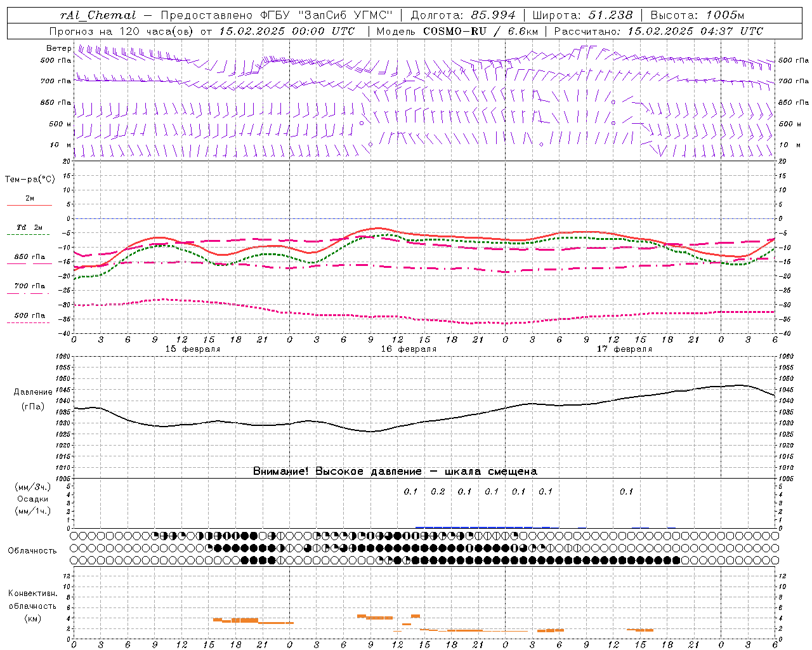Click 850 гПа on the right wind axis
This screenshot has width=812, height=650.
point(794,102)
